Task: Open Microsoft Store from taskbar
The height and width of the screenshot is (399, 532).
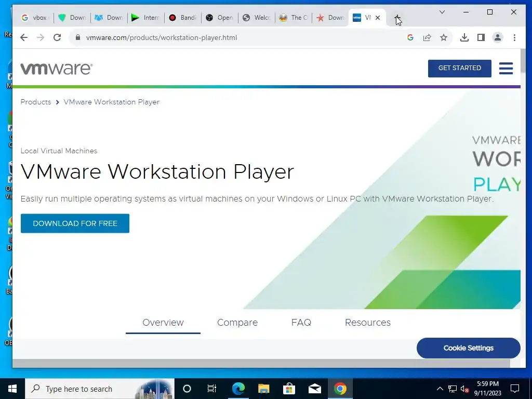Action: 289,389
